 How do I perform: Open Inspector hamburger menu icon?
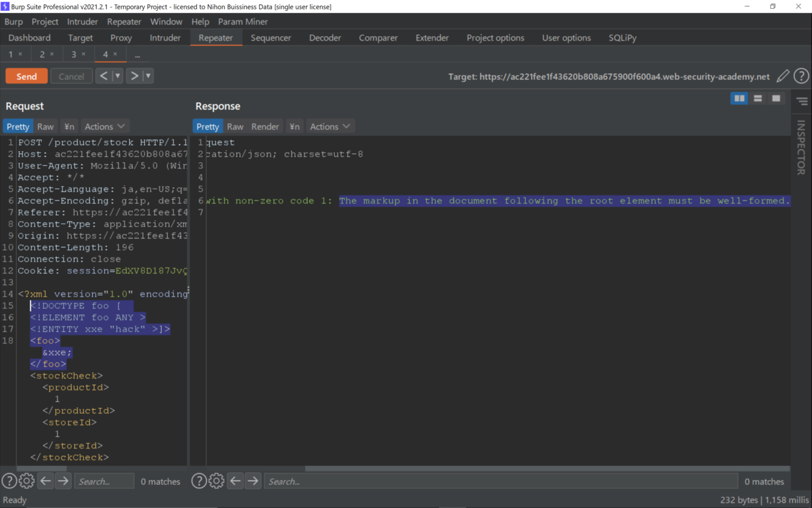[x=802, y=102]
